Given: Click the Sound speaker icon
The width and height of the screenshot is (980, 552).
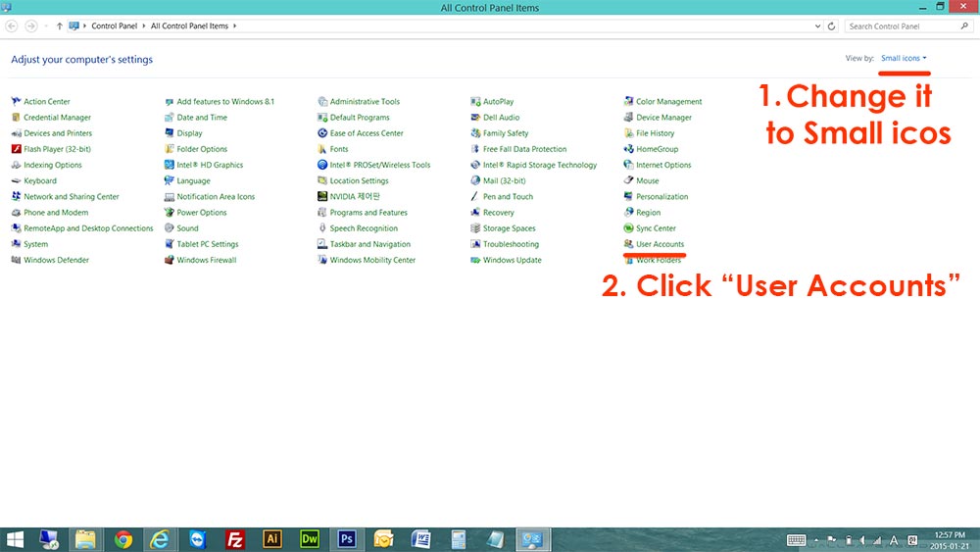Looking at the screenshot, I should 170,228.
